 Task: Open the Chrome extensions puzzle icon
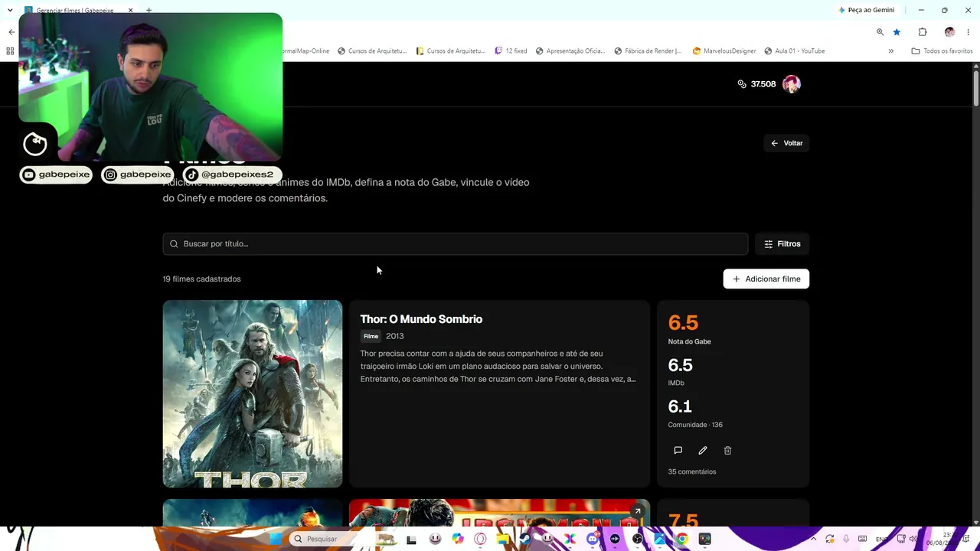(x=923, y=32)
